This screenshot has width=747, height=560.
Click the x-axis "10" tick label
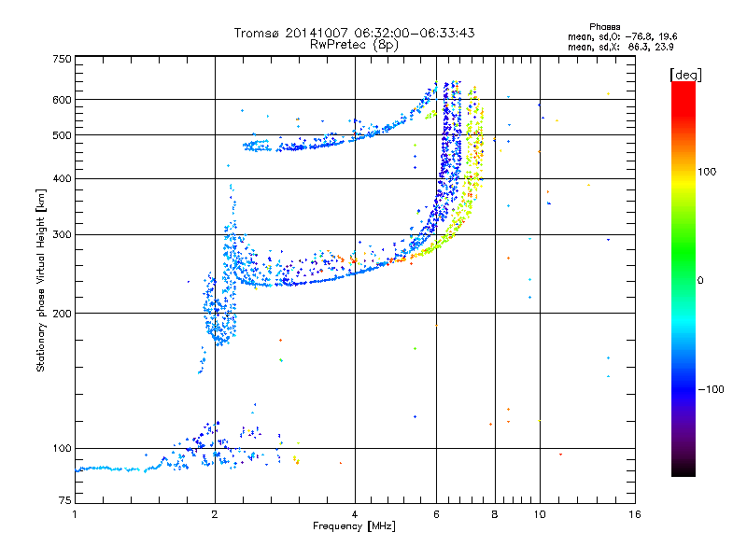coord(540,514)
